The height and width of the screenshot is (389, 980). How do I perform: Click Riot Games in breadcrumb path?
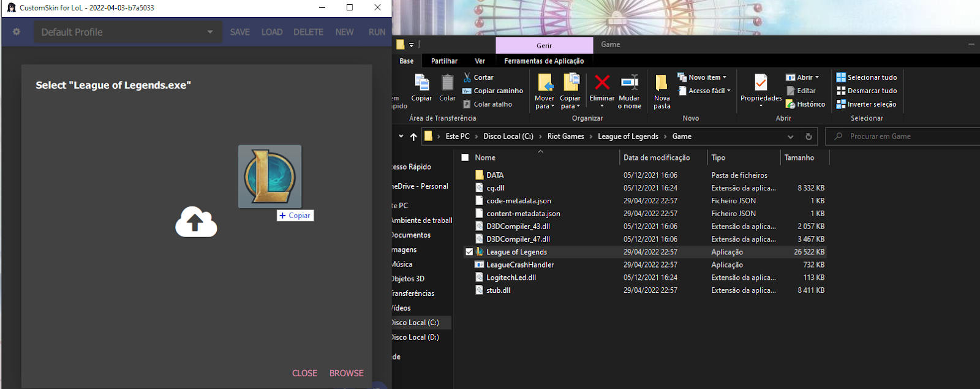pos(566,137)
